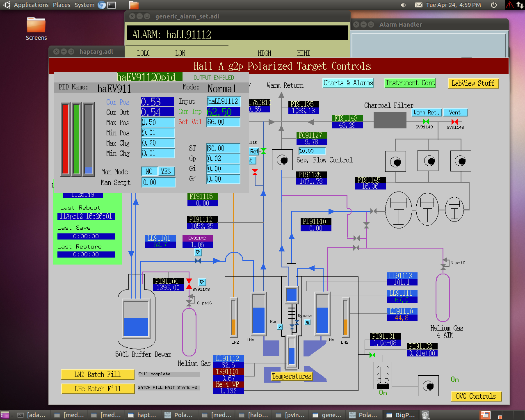The width and height of the screenshot is (525, 420).
Task: Click the Gp input field
Action: click(x=223, y=158)
